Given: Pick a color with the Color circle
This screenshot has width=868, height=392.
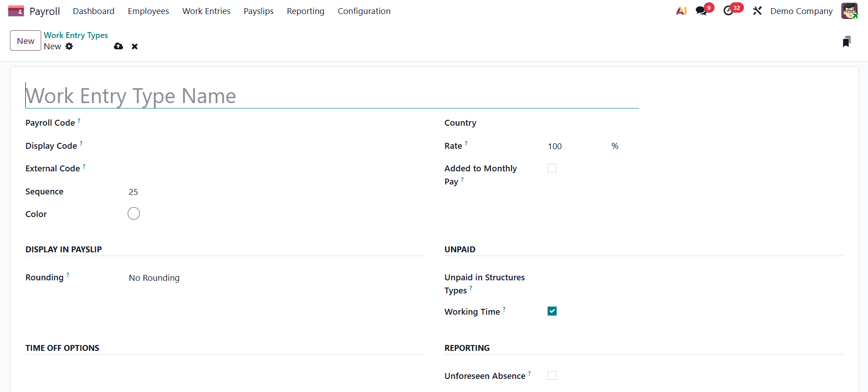Looking at the screenshot, I should point(134,213).
